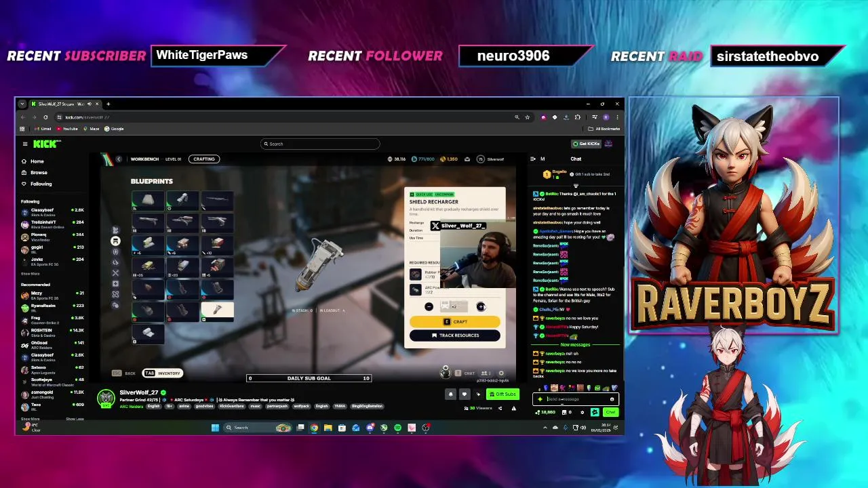Open the gogirl followed channel
868x488 pixels.
53,249
